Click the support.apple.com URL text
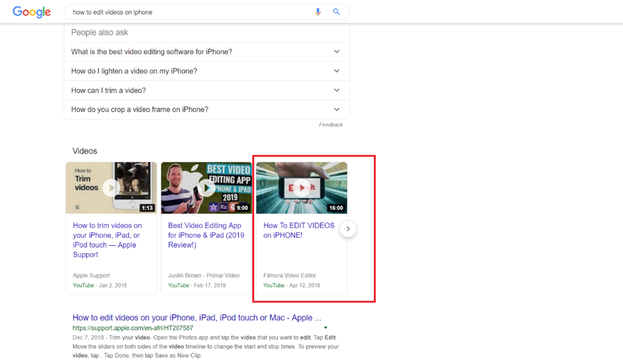The image size is (623, 364). (x=133, y=328)
